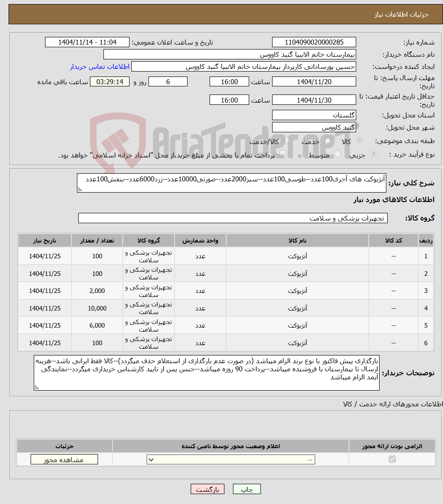Image resolution: width=443 pixels, height=504 pixels.
Task: Click the بازگشت (back) button
Action: point(207,489)
